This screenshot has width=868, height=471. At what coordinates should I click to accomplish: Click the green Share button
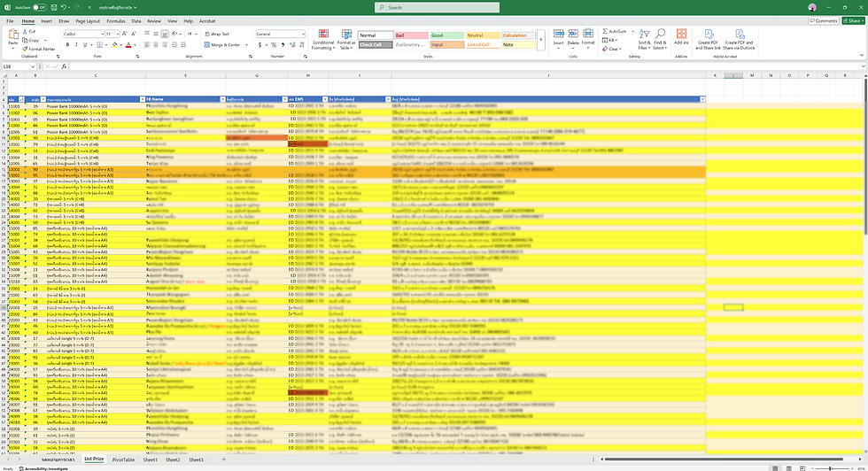pyautogui.click(x=853, y=21)
